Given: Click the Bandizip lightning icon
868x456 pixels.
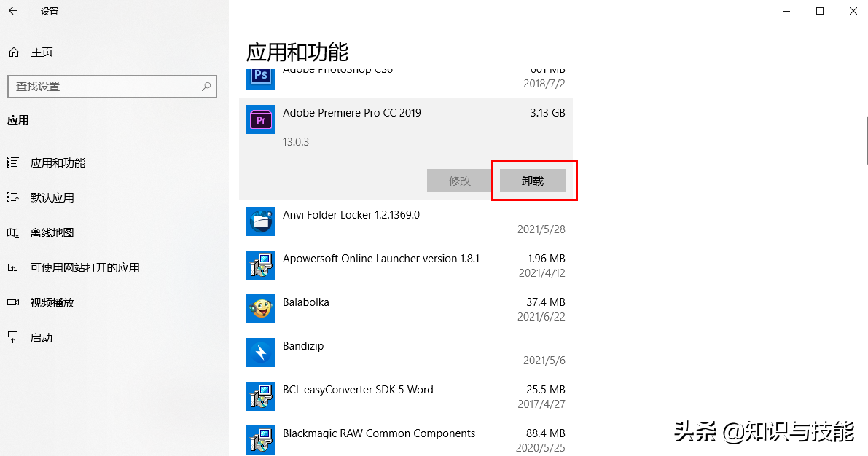Looking at the screenshot, I should click(261, 353).
